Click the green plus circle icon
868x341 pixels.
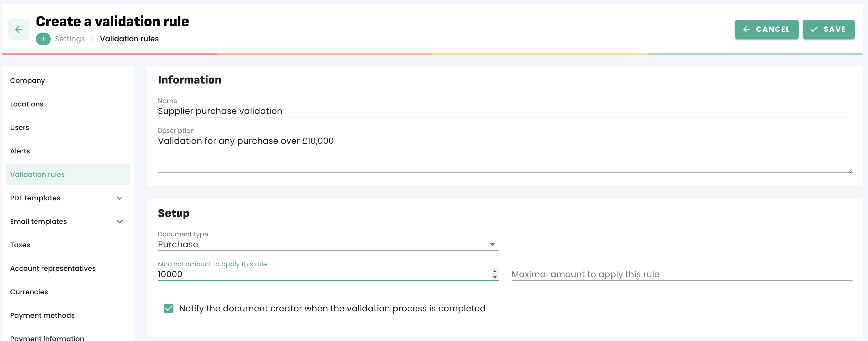[43, 39]
